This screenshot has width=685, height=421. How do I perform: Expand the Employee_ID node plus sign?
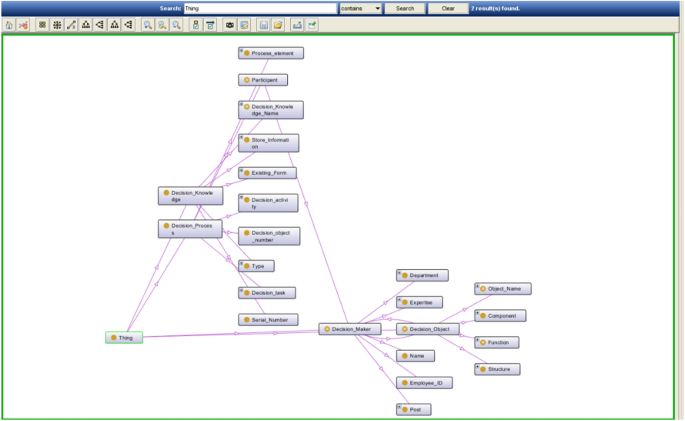398,378
